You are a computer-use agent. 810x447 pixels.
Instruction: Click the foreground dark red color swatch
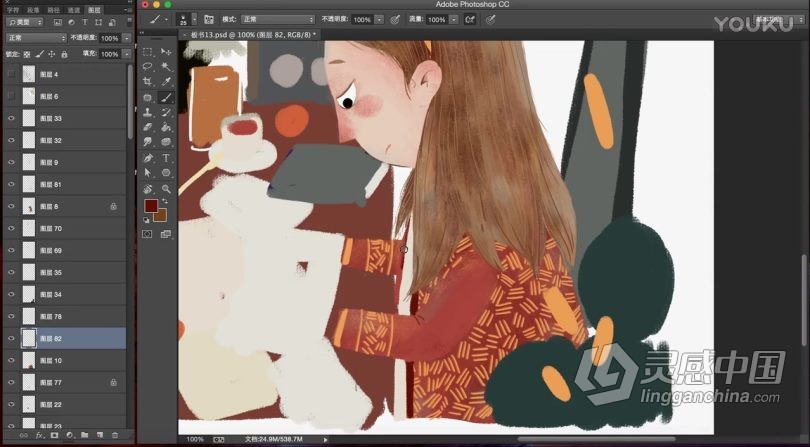coord(151,206)
